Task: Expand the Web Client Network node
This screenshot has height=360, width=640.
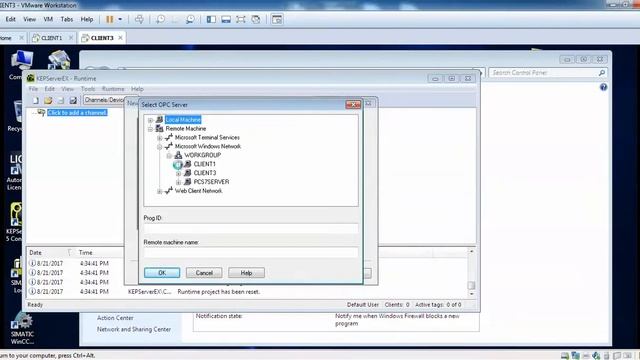Action: (x=160, y=191)
